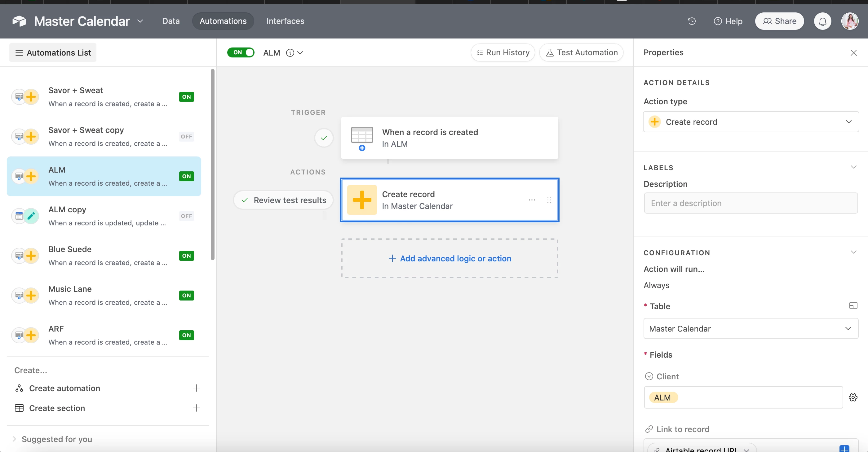This screenshot has width=868, height=452.
Task: Toggle Savor + Sweat copy OFF badge
Action: [186, 137]
